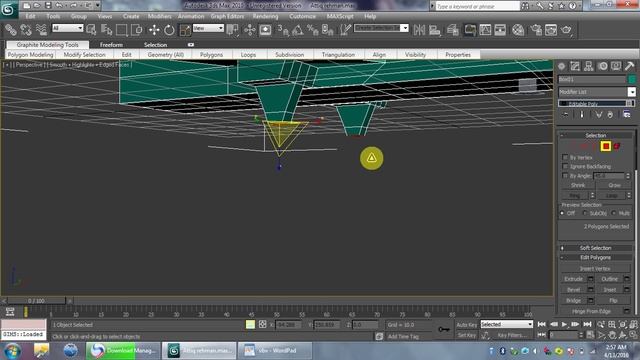Toggle Angle Snap
The image size is (640, 360).
tap(298, 30)
